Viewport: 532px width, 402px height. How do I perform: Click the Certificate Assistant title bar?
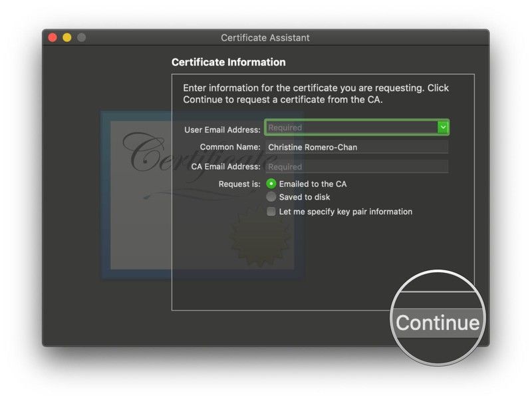(265, 38)
